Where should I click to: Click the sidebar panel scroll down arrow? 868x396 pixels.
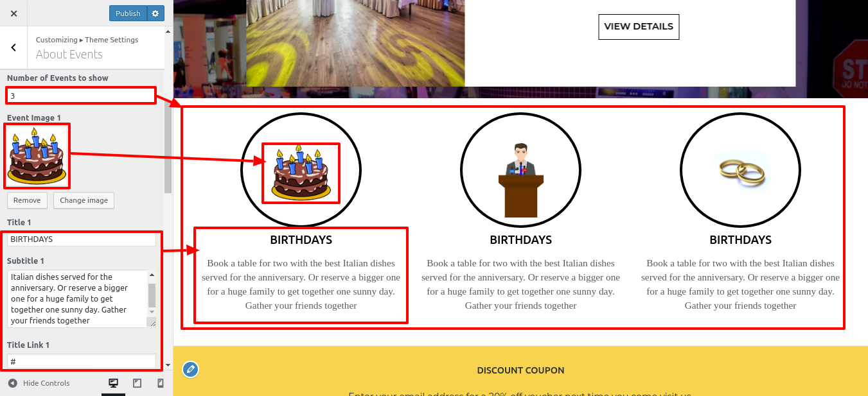click(x=168, y=365)
